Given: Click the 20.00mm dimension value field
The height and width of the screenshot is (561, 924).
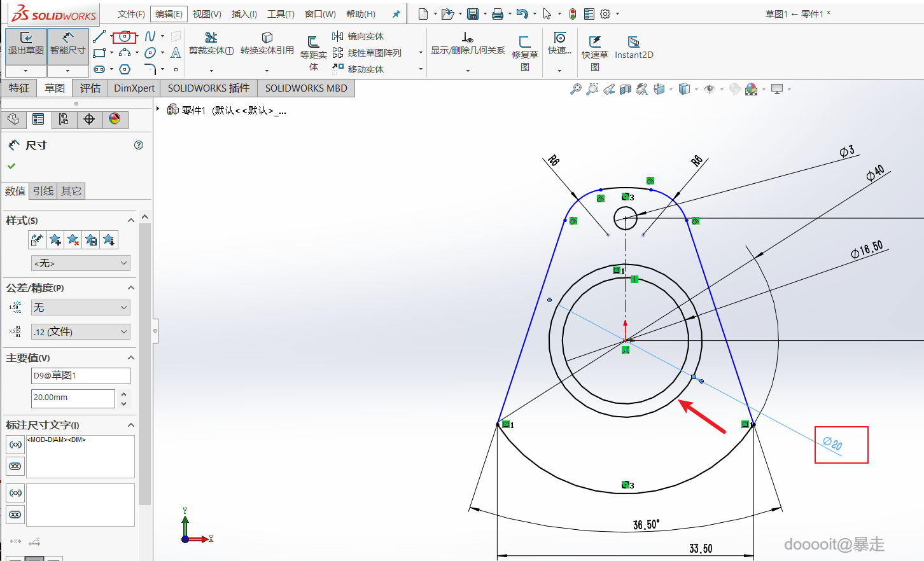Looking at the screenshot, I should tap(73, 398).
